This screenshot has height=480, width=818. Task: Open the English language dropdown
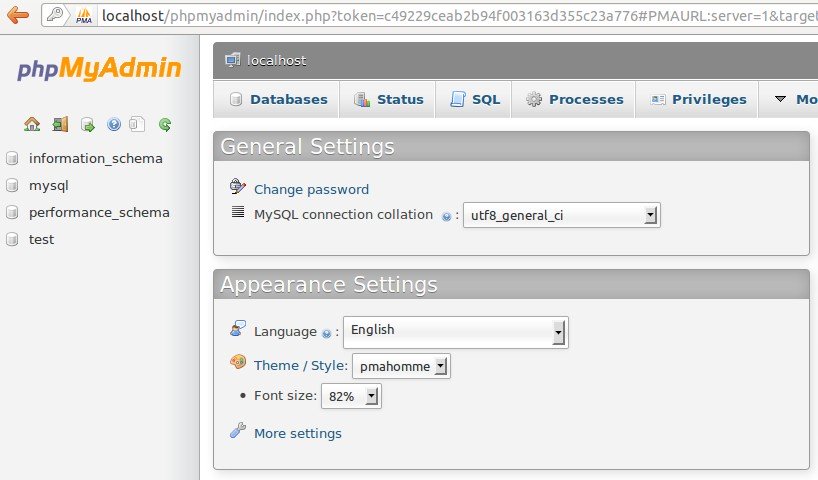point(455,332)
